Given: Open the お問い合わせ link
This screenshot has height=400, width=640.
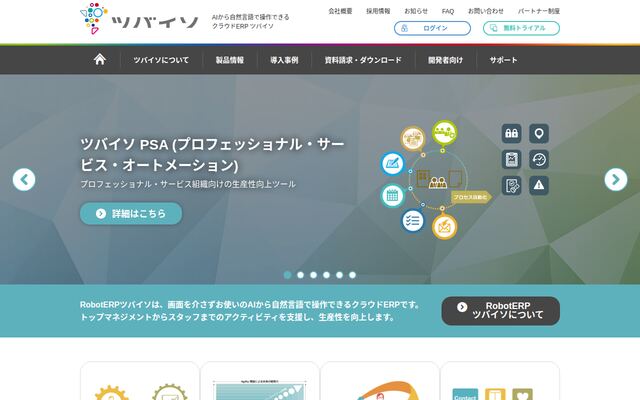Looking at the screenshot, I should [x=486, y=11].
